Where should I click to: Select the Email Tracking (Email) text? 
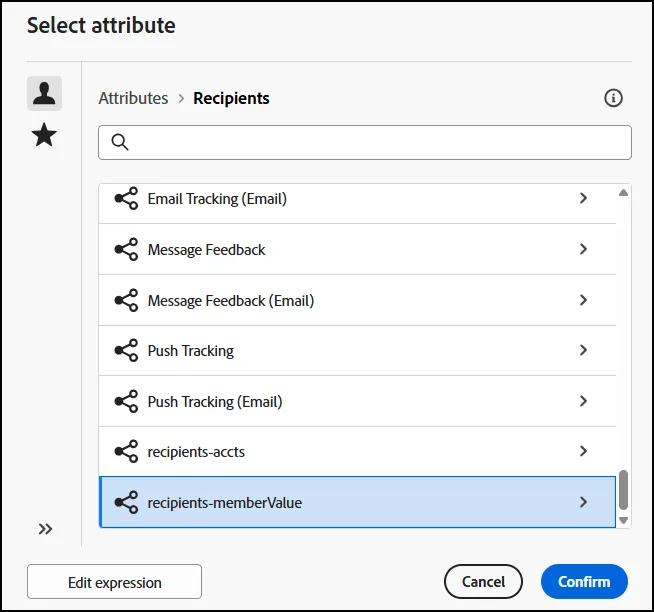[217, 199]
